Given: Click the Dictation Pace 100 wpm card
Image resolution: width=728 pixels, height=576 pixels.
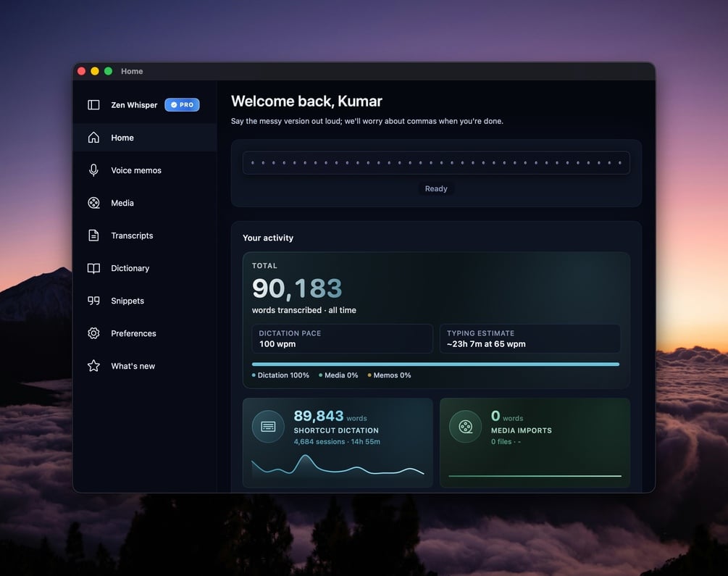Looking at the screenshot, I should (x=342, y=338).
